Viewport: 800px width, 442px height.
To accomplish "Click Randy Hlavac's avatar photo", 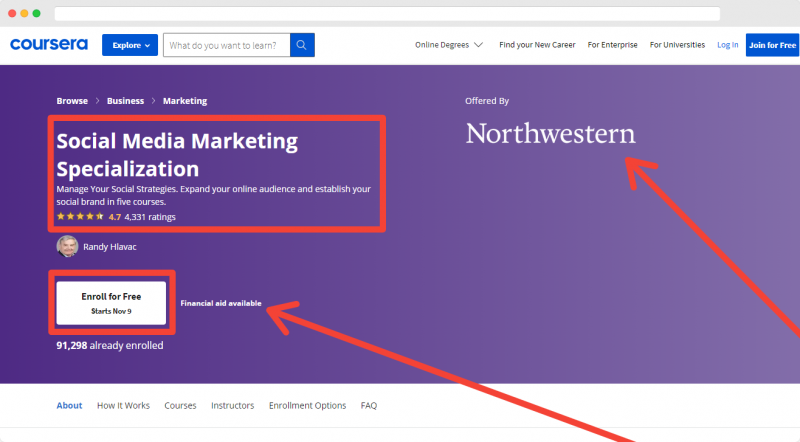I will pyautogui.click(x=67, y=247).
